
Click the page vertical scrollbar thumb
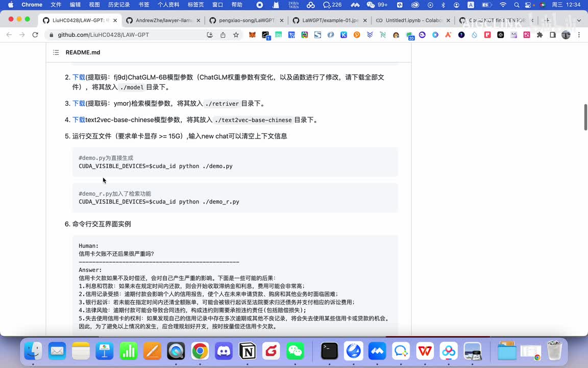click(x=585, y=117)
